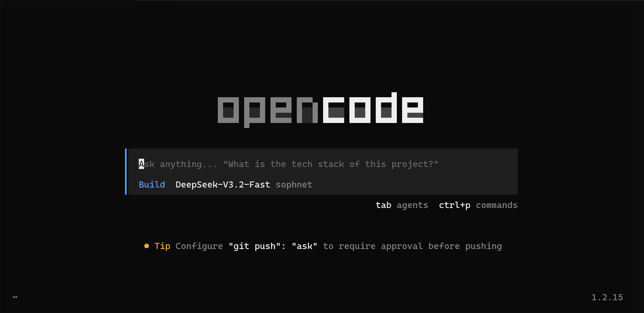Open the DeepSeek-V3.2-Fast model selector
This screenshot has height=313, width=644.
(223, 184)
